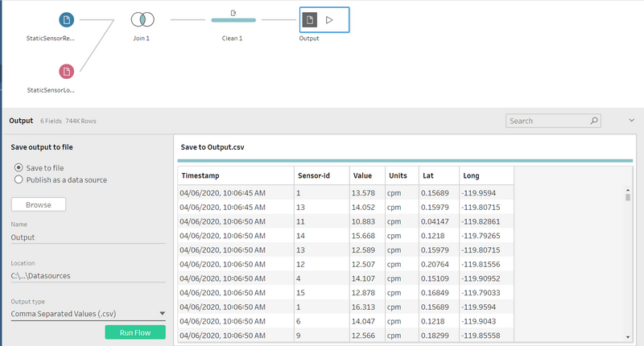Click the Location path field
644x346 pixels.
pyautogui.click(x=88, y=275)
